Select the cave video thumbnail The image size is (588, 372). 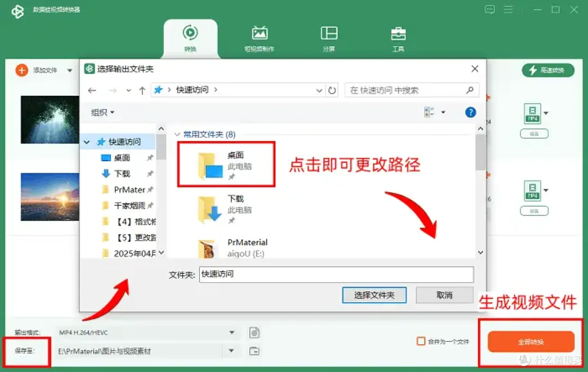(x=50, y=120)
